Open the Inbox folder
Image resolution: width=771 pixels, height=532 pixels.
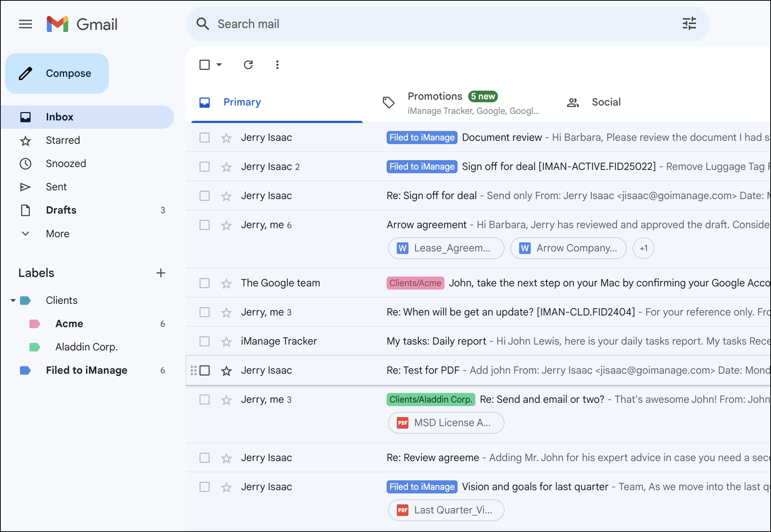87,117
